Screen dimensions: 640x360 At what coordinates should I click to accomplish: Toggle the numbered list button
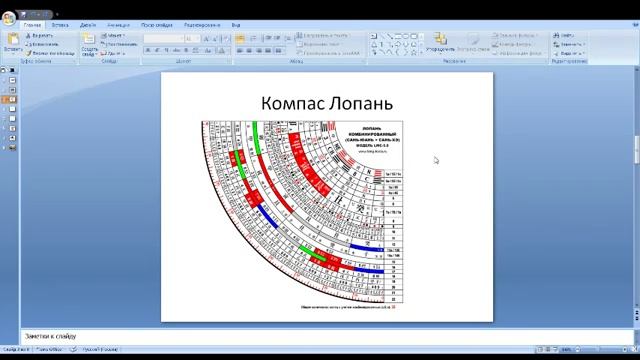coord(253,39)
